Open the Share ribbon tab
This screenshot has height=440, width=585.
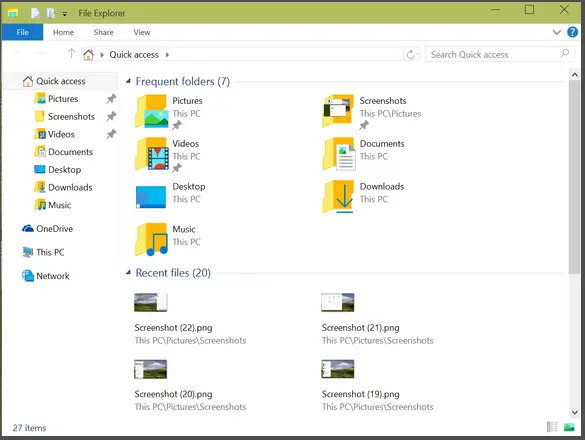pyautogui.click(x=103, y=32)
